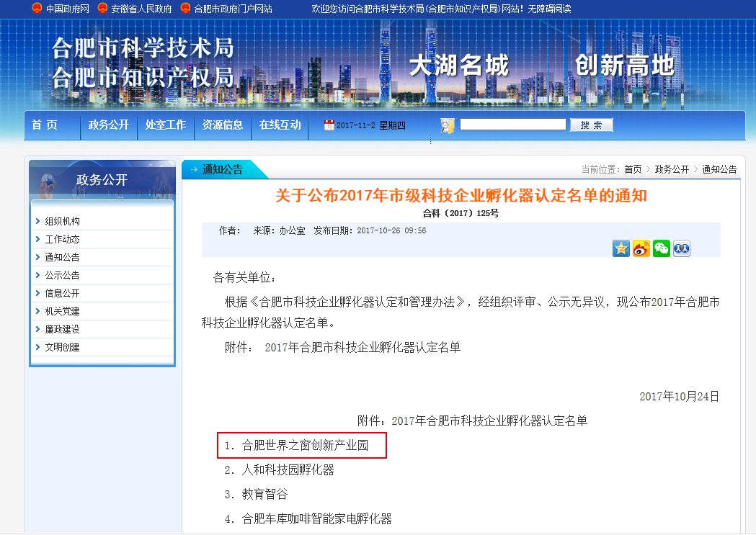Viewport: 756px width, 535px height.
Task: Click list item 人和科技园孵化器
Action: pyautogui.click(x=288, y=470)
